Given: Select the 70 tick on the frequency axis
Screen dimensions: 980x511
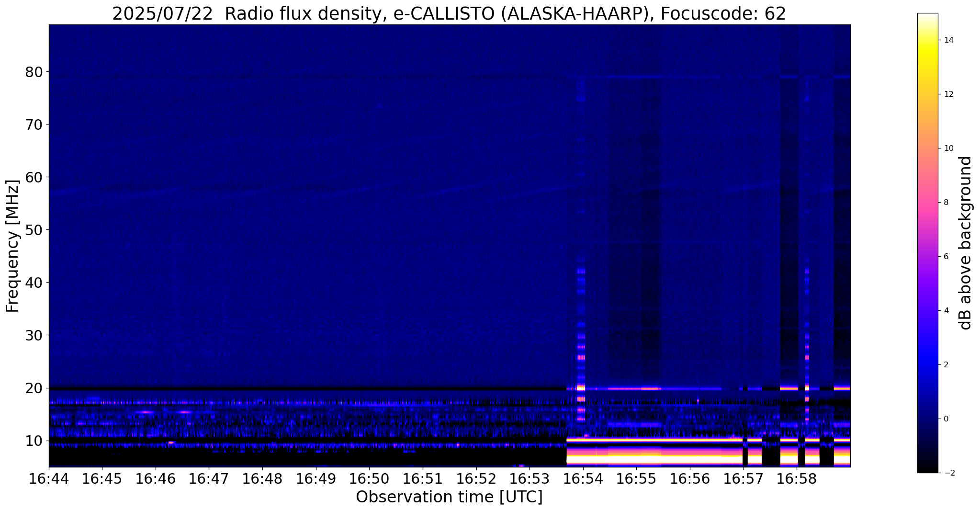Looking at the screenshot, I should pos(34,125).
